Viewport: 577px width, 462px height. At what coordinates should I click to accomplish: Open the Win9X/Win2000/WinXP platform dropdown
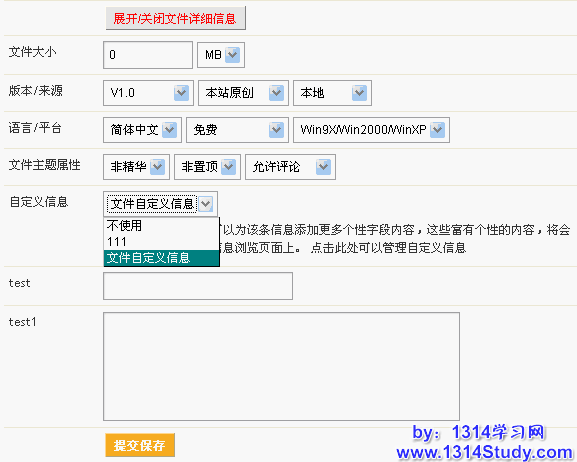click(x=437, y=130)
